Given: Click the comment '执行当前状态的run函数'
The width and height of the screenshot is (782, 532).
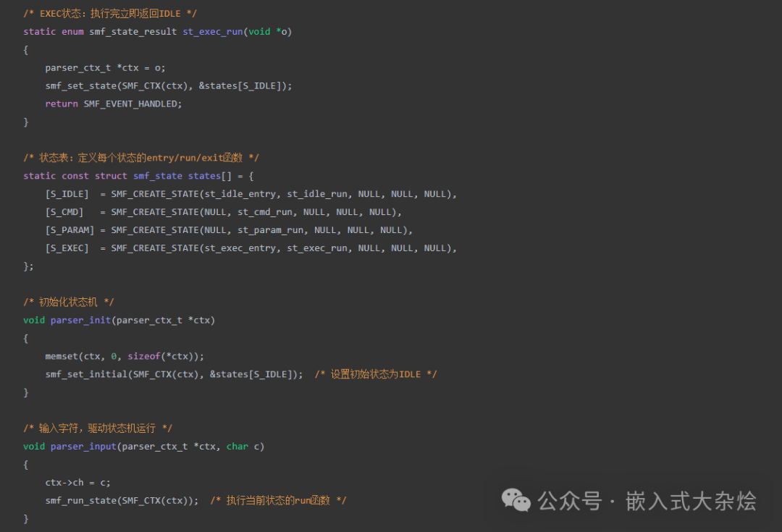Looking at the screenshot, I should pyautogui.click(x=278, y=500).
